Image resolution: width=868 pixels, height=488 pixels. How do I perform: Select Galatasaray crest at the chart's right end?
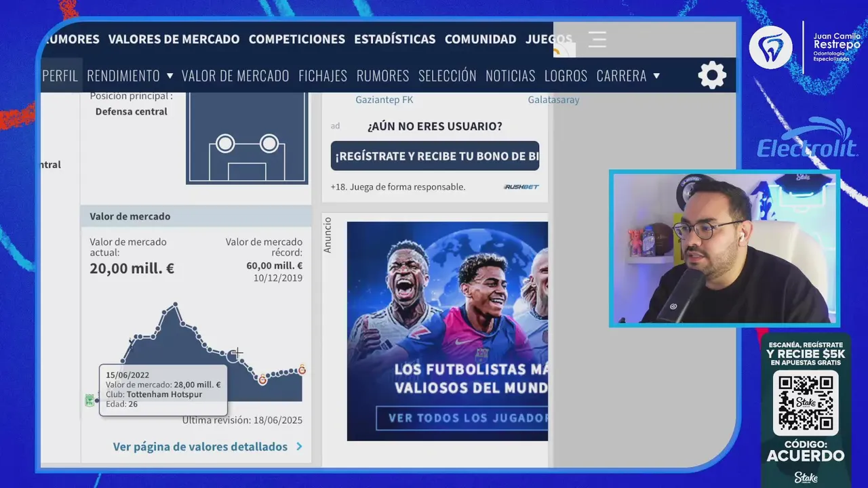(x=302, y=369)
